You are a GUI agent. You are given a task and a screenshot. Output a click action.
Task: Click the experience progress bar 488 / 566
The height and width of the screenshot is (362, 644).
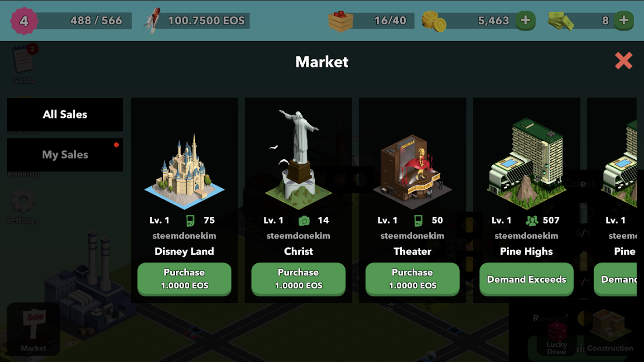click(x=85, y=21)
